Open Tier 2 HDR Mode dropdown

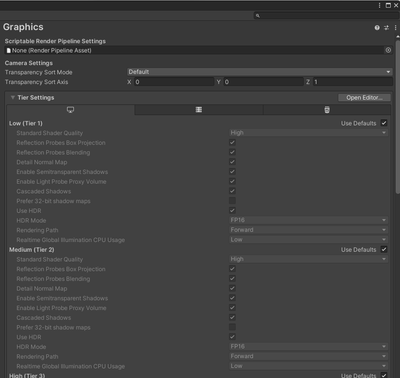coord(308,346)
